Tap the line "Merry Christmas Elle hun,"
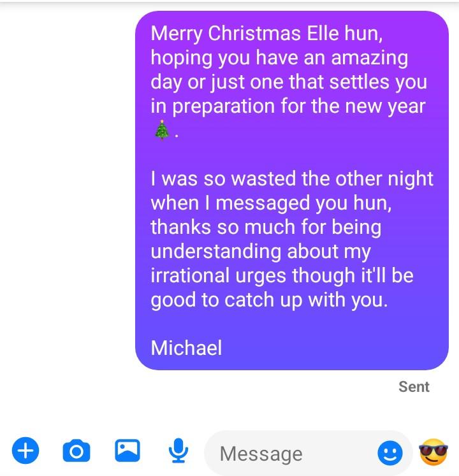 266,33
